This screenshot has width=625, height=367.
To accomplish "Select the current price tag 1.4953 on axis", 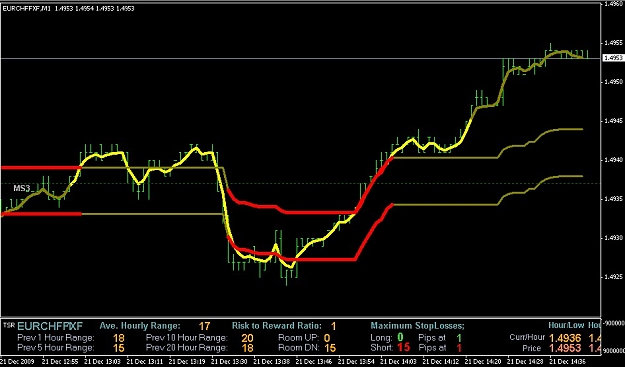I will pos(613,58).
